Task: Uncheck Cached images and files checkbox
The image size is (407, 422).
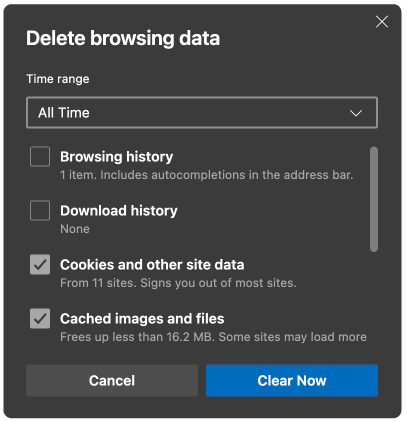Action: click(40, 318)
